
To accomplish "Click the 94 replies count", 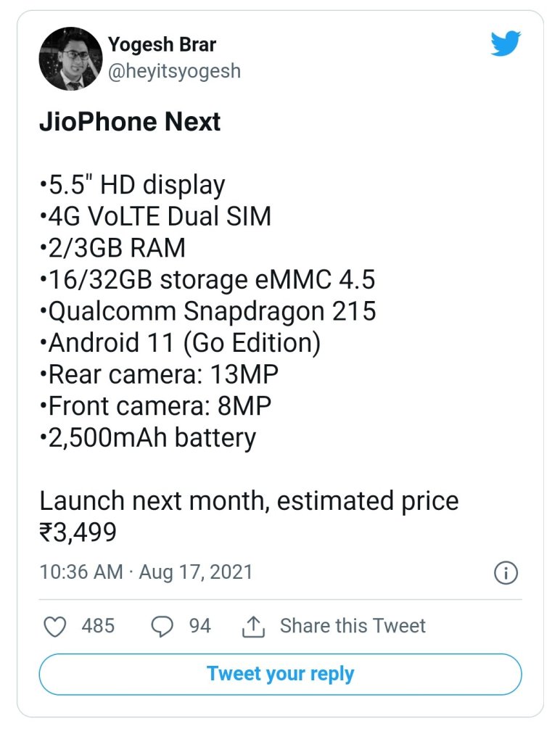I will 200,626.
